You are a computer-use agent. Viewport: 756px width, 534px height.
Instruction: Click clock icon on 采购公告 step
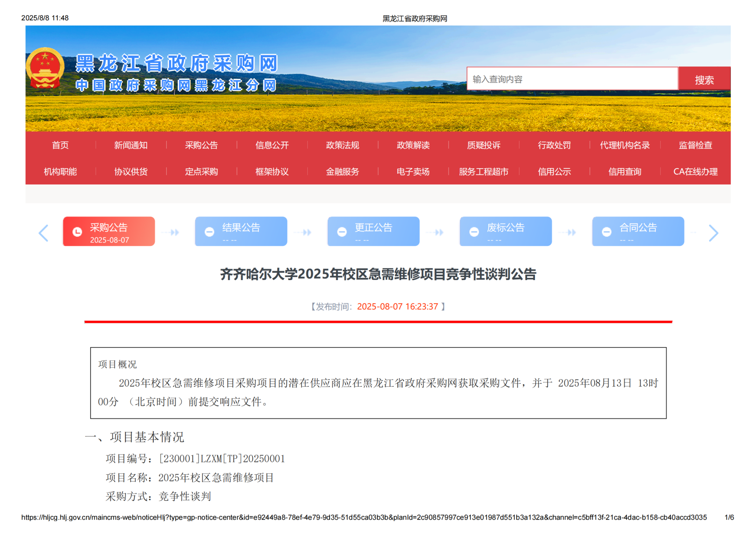(77, 231)
